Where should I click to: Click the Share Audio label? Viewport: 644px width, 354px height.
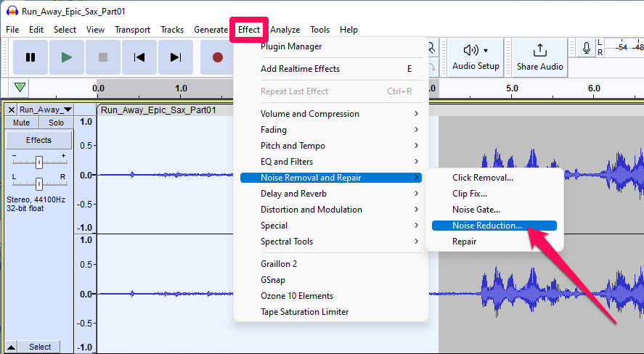(539, 67)
